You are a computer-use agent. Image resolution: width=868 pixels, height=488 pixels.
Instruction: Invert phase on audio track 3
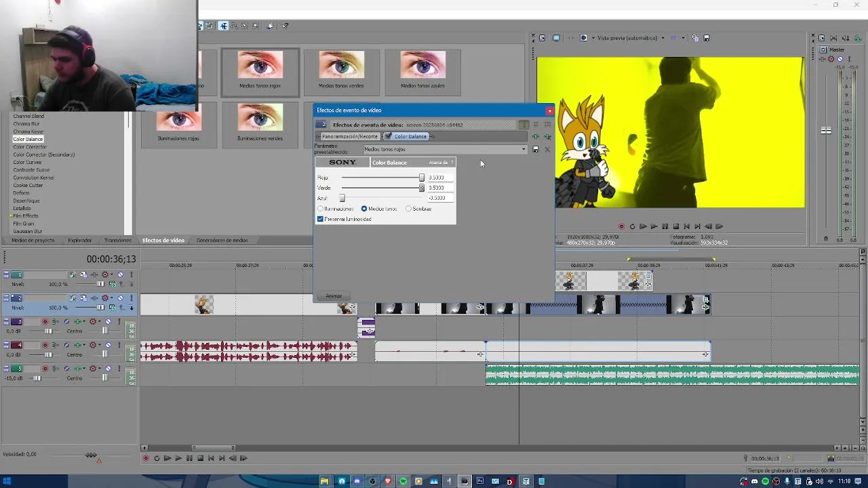66,321
